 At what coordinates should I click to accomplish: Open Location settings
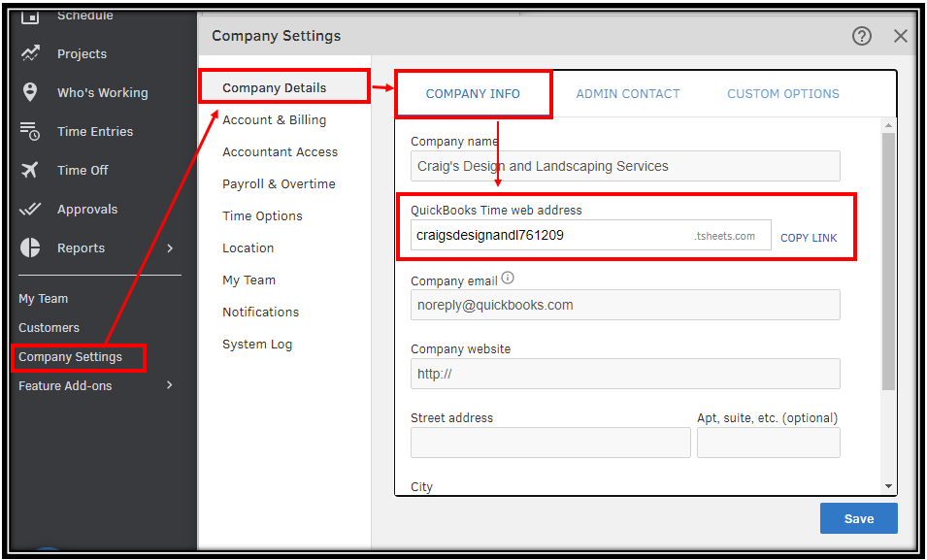pyautogui.click(x=248, y=247)
